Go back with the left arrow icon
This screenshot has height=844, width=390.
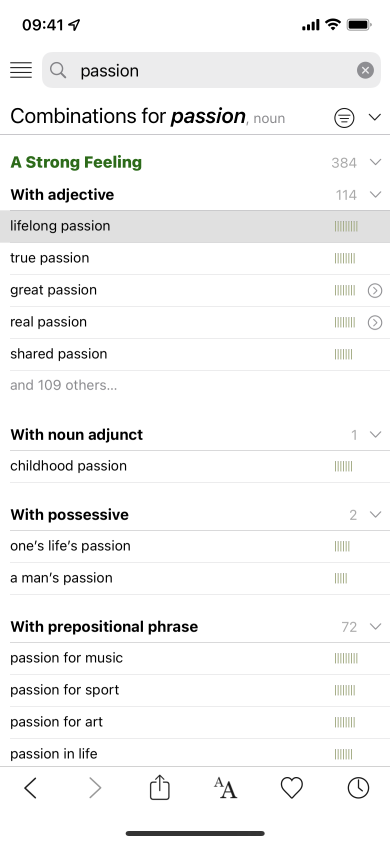tap(31, 789)
